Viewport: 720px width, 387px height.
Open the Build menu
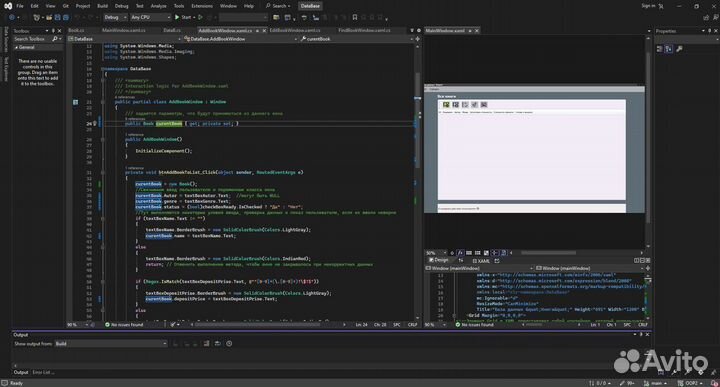click(x=102, y=6)
